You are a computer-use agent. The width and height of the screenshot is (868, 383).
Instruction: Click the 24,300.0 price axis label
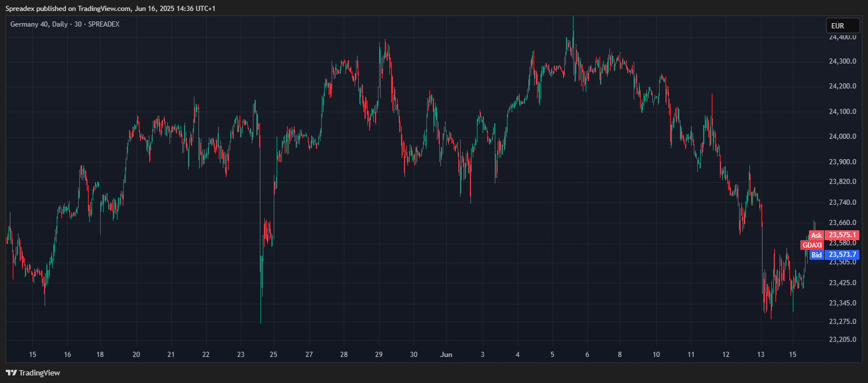(x=843, y=61)
